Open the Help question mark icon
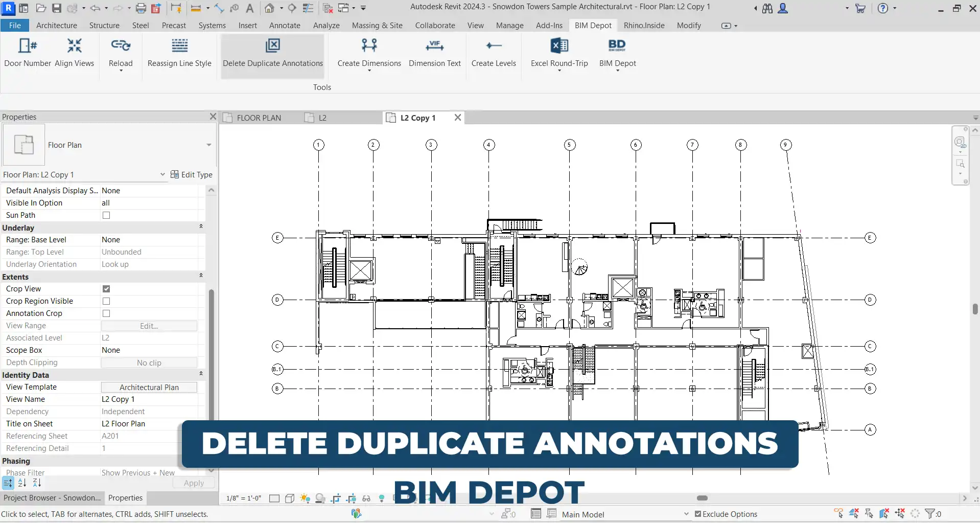The width and height of the screenshot is (980, 523). [x=883, y=8]
